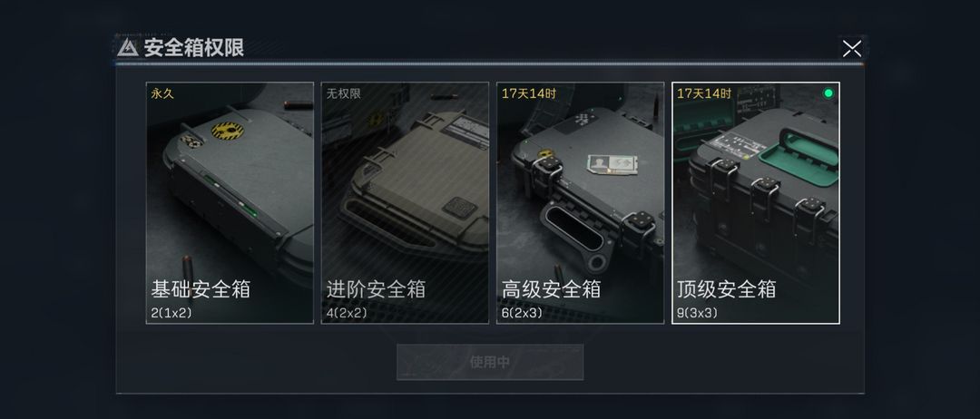Click the ID card on 高级安全箱 case
This screenshot has width=980, height=419.
[x=612, y=164]
